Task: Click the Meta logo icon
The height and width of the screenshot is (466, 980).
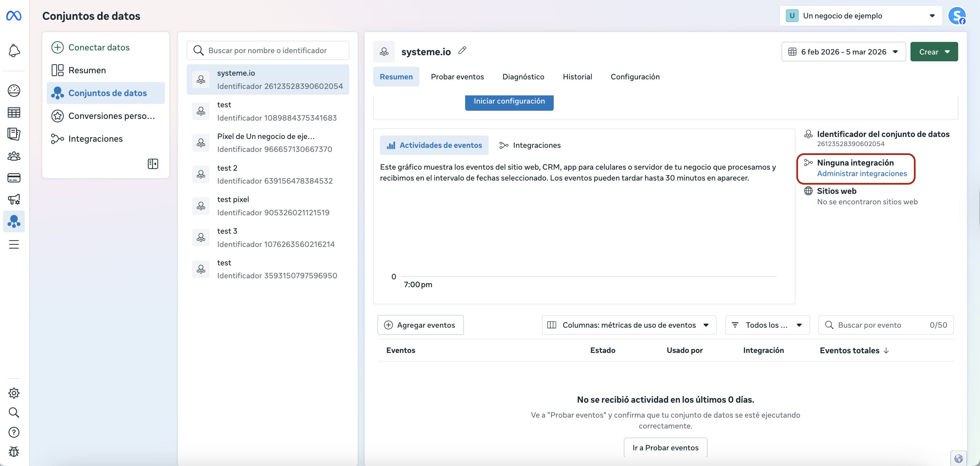Action: (x=14, y=16)
